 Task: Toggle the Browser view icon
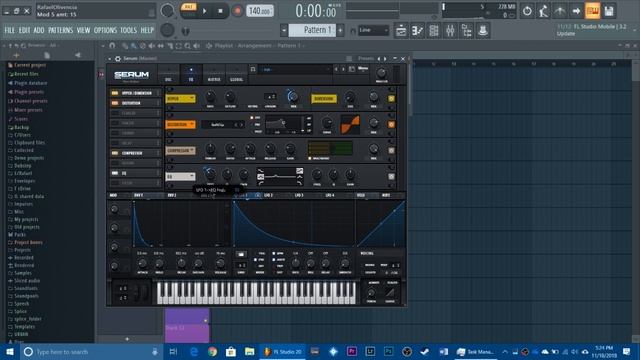(467, 31)
